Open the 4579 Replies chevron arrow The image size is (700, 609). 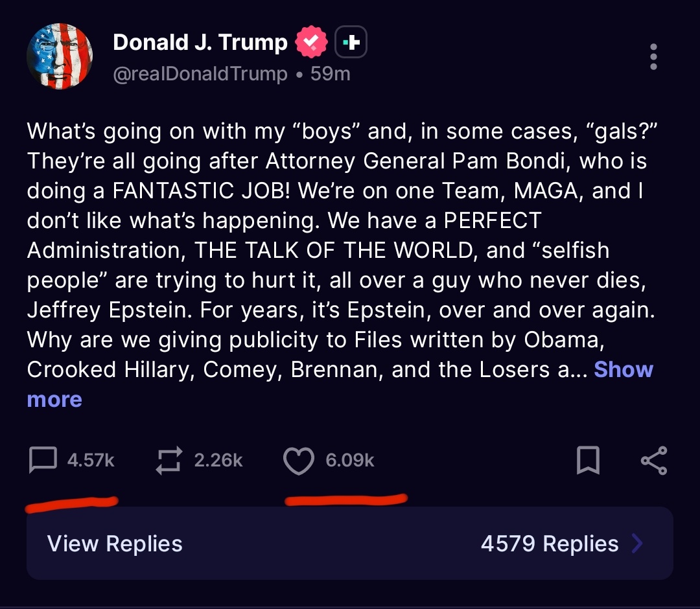pyautogui.click(x=638, y=544)
